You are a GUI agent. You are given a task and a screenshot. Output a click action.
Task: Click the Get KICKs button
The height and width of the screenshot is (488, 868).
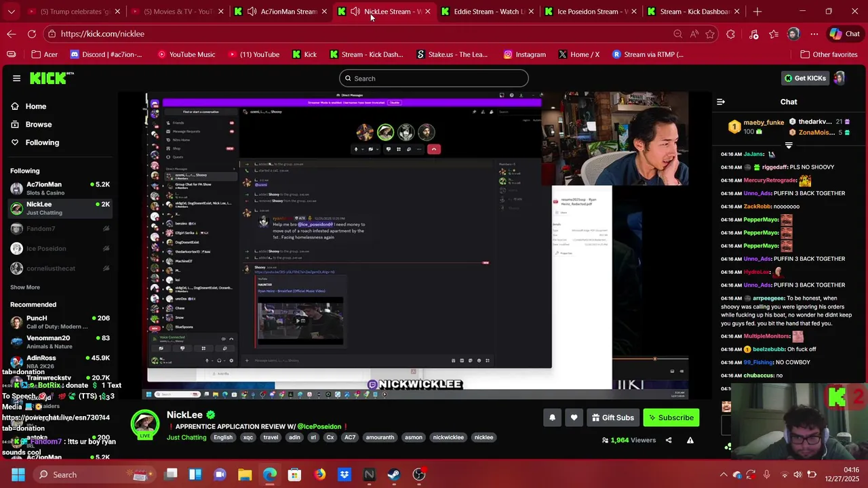click(x=805, y=78)
